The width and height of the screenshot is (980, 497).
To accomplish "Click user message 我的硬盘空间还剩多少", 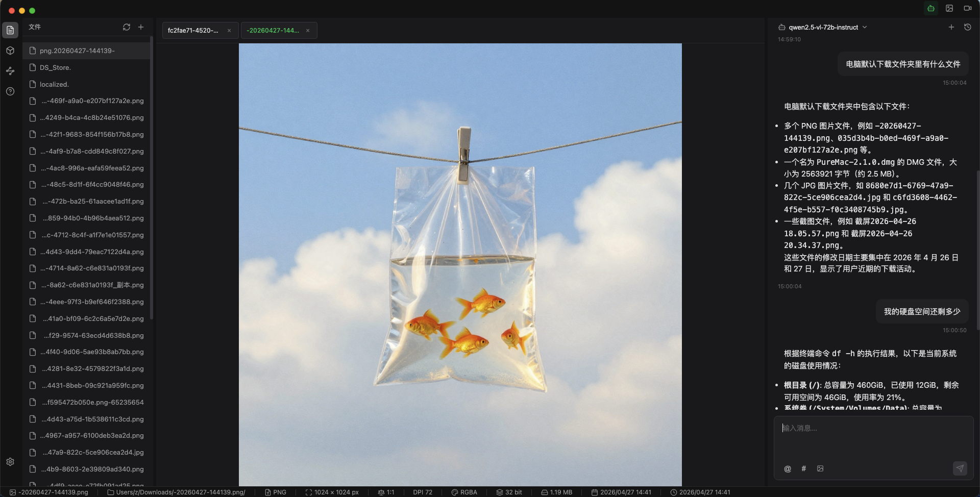I will (922, 312).
